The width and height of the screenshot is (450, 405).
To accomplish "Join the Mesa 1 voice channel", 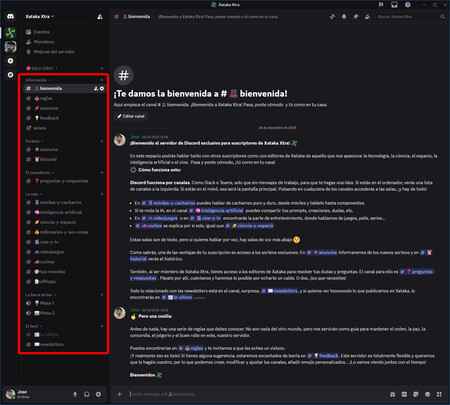I will coord(65,303).
